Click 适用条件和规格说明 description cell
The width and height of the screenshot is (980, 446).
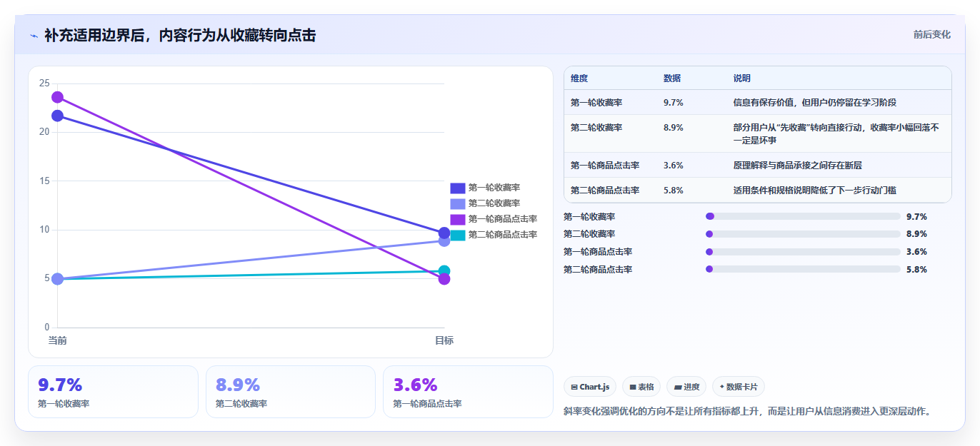coord(815,191)
